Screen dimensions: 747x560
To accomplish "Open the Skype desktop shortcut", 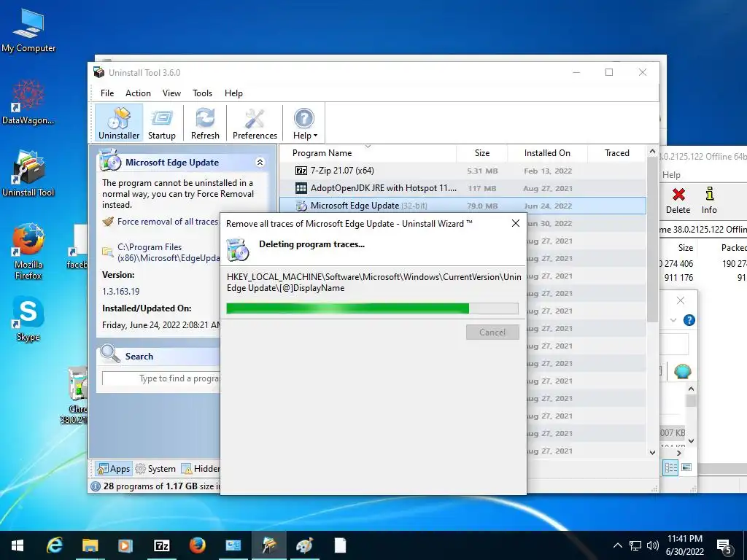I will click(28, 319).
